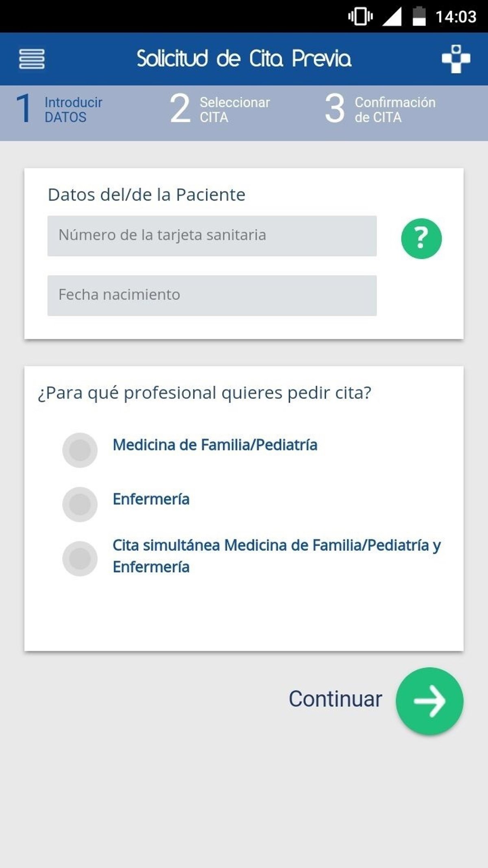Open step 3 Confirmación de CITA
Viewport: 488px width, 868px height.
click(x=380, y=109)
